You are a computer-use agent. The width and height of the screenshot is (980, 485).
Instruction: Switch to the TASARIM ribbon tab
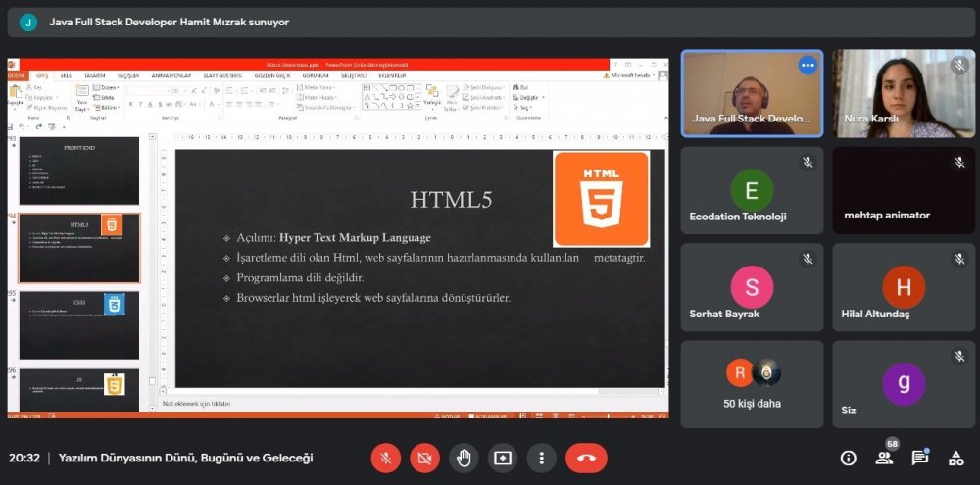click(94, 75)
